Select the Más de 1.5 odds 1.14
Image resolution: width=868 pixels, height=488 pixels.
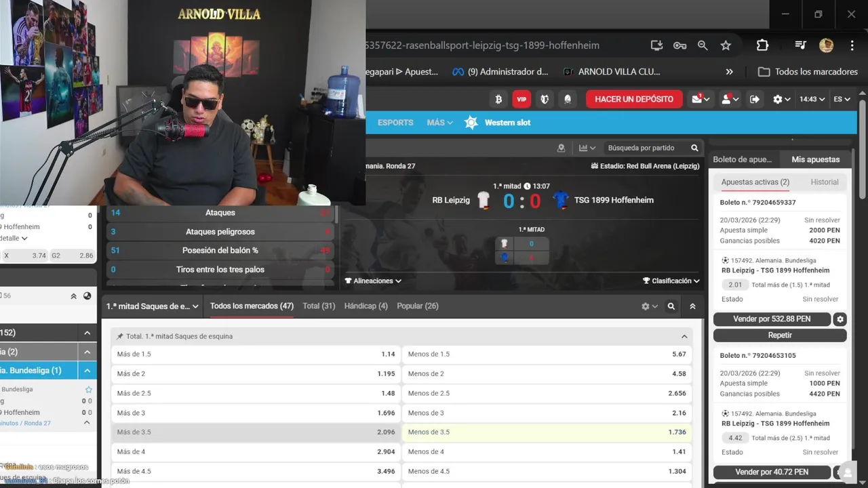[x=256, y=354]
